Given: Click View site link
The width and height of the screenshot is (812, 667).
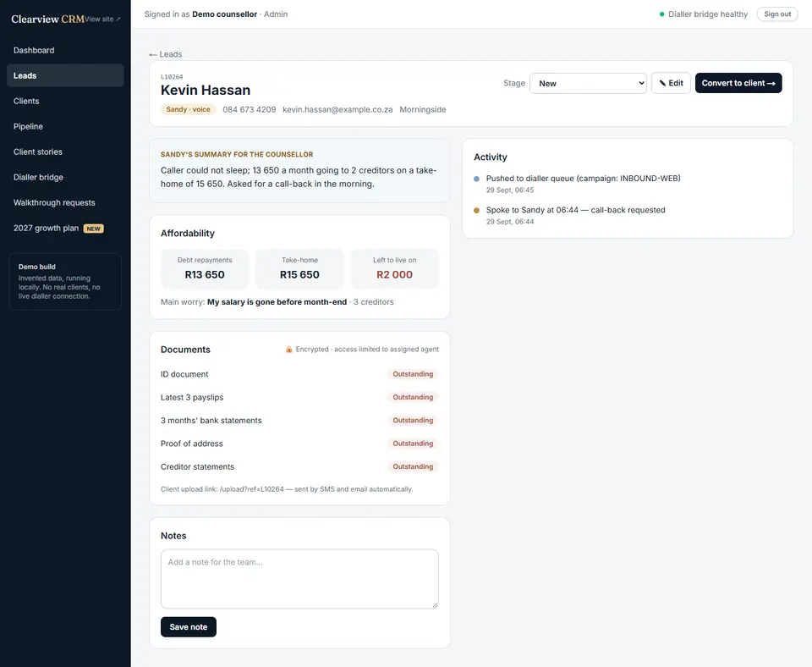Looking at the screenshot, I should 102,19.
